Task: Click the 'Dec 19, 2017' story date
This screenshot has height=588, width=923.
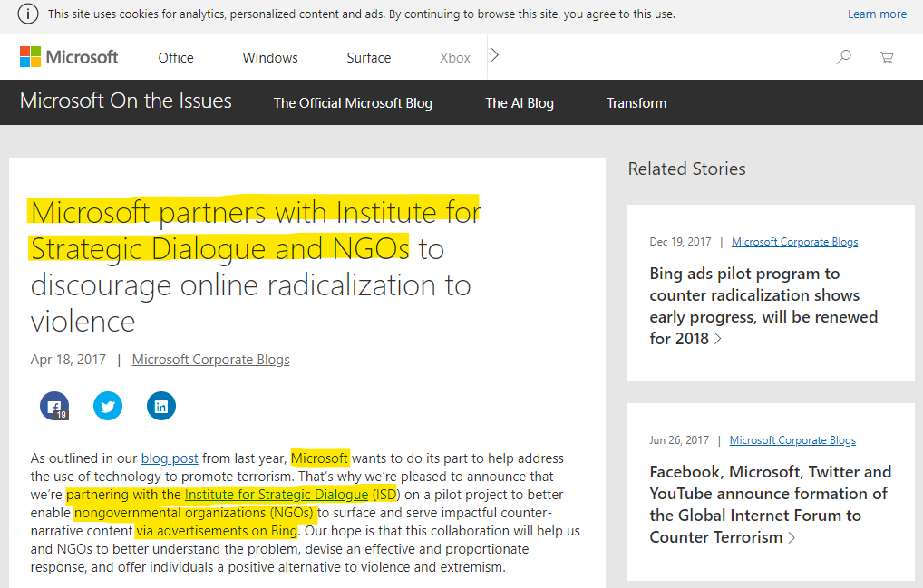Action: (x=681, y=242)
